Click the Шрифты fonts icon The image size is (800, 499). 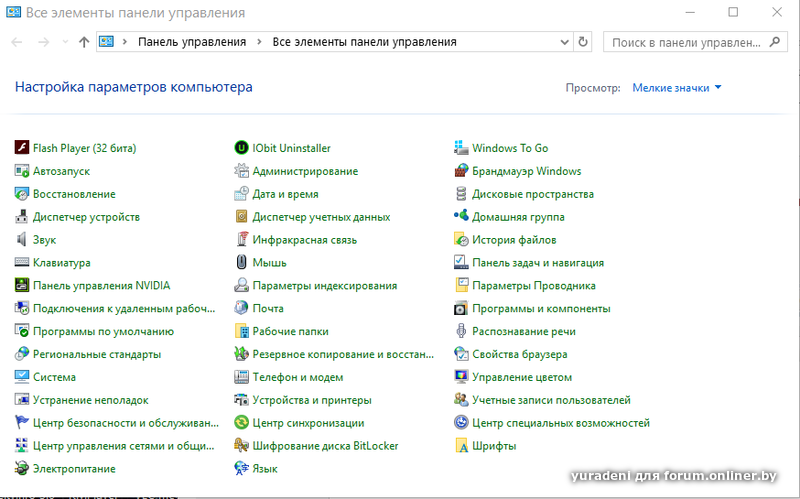(461, 446)
